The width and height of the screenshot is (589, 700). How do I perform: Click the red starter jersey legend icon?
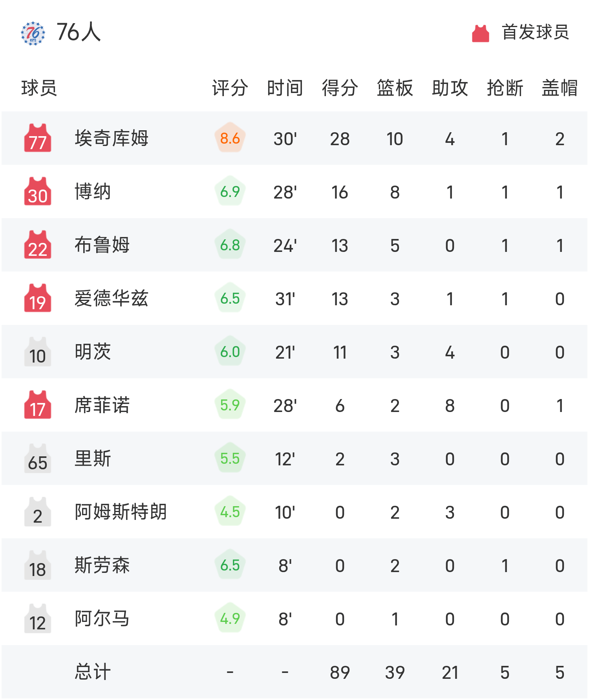pyautogui.click(x=480, y=33)
